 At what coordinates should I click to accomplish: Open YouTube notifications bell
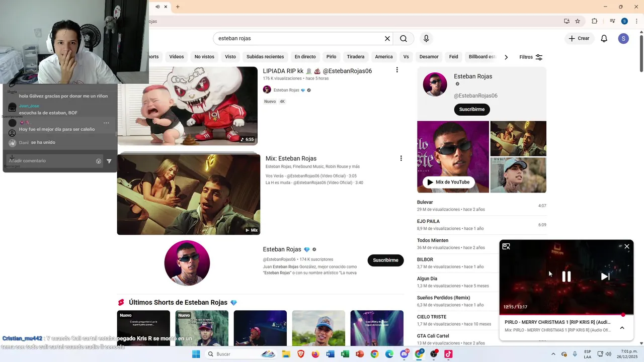[604, 39]
